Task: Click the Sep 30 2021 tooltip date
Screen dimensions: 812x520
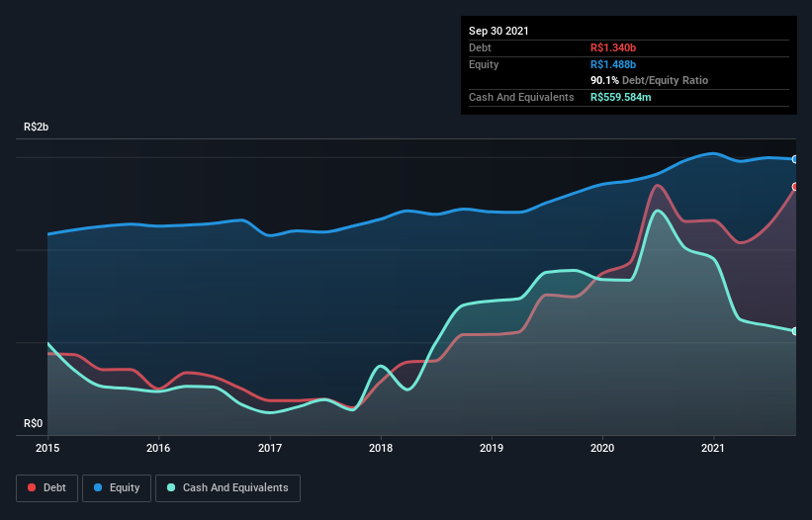Action: click(498, 31)
